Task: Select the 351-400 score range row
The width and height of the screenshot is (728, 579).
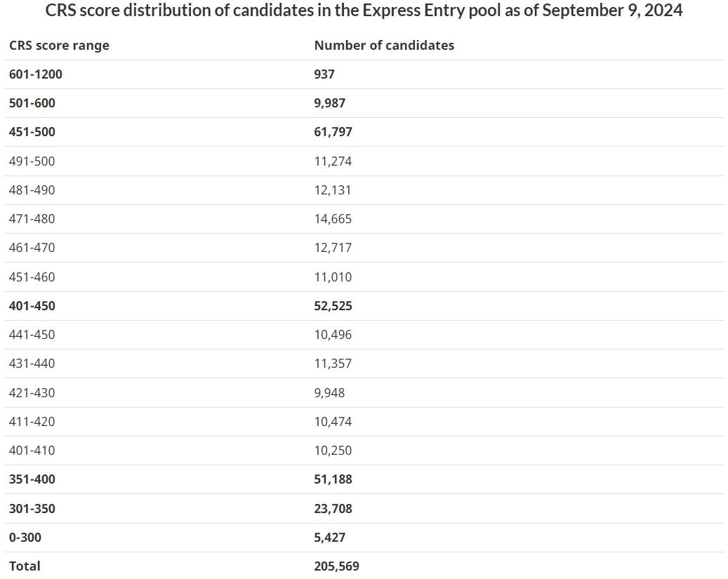Action: coord(32,479)
